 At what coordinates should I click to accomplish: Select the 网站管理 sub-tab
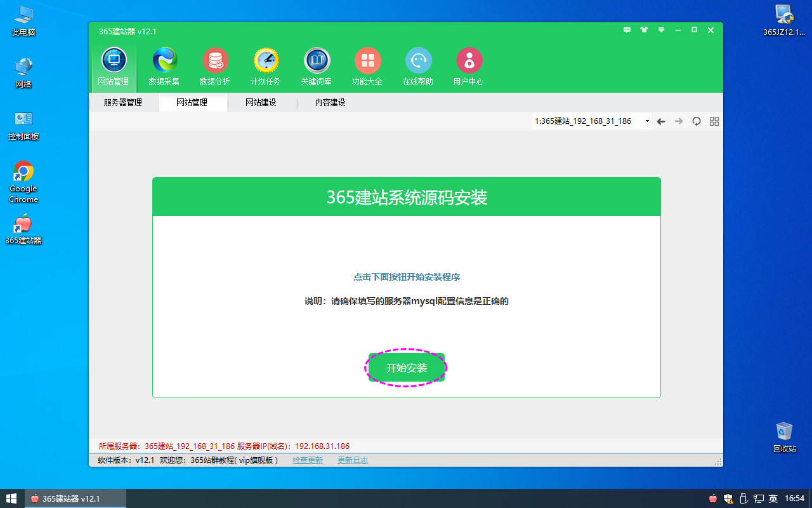coord(192,102)
